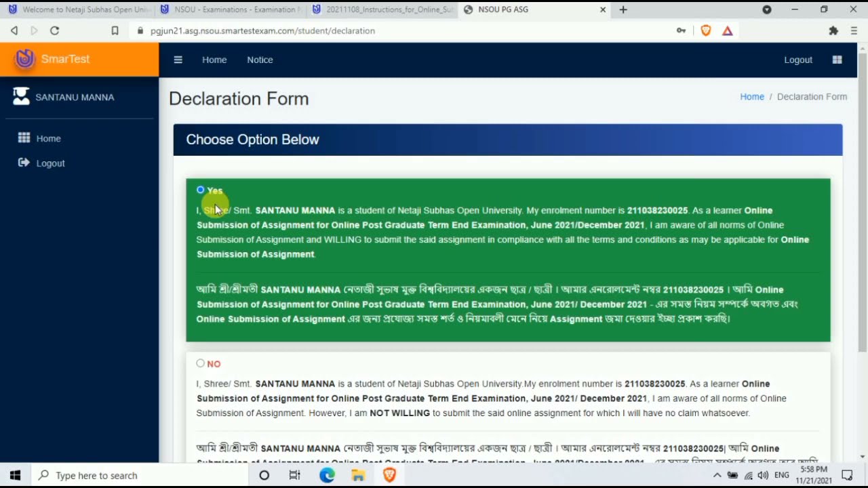Open Home in the left sidebar
This screenshot has width=868, height=488.
[48, 138]
